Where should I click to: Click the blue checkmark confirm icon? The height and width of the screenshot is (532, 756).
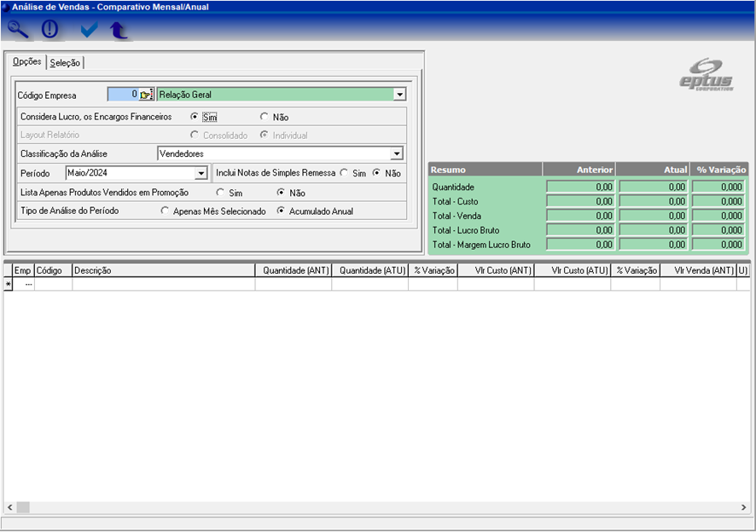click(89, 30)
